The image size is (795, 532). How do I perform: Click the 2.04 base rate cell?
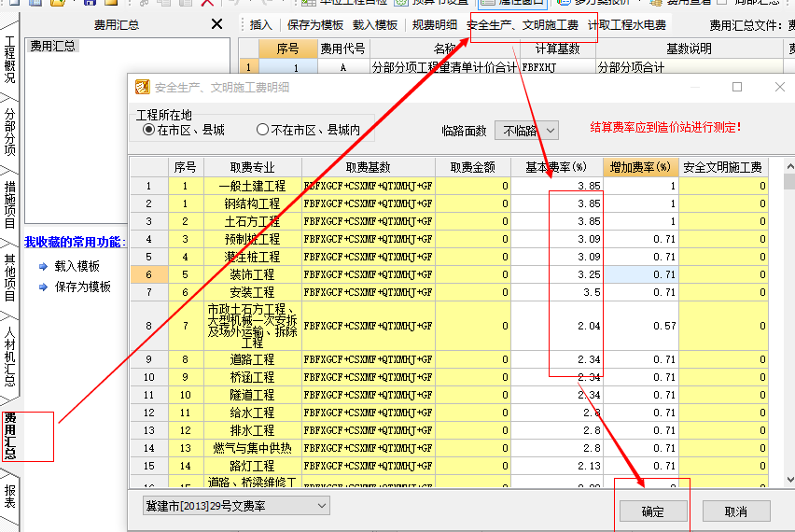tap(557, 326)
